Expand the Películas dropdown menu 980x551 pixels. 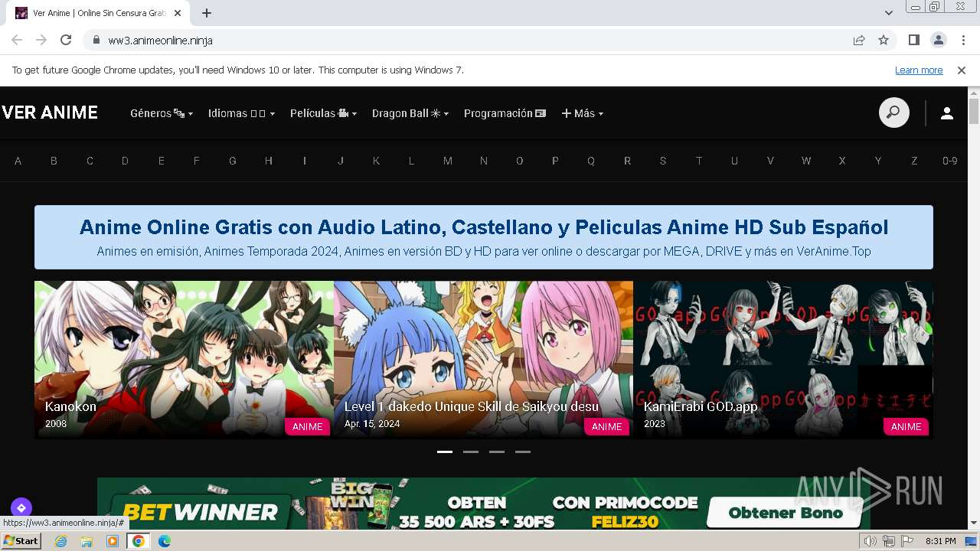click(x=323, y=113)
